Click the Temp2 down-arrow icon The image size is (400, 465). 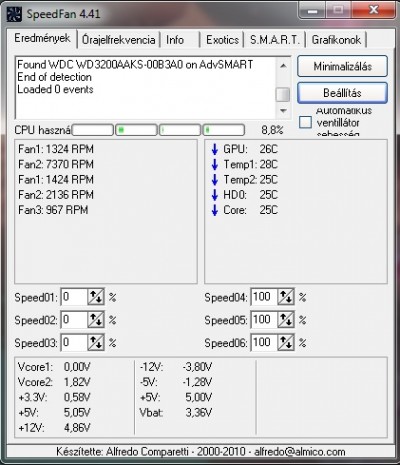[x=215, y=180]
